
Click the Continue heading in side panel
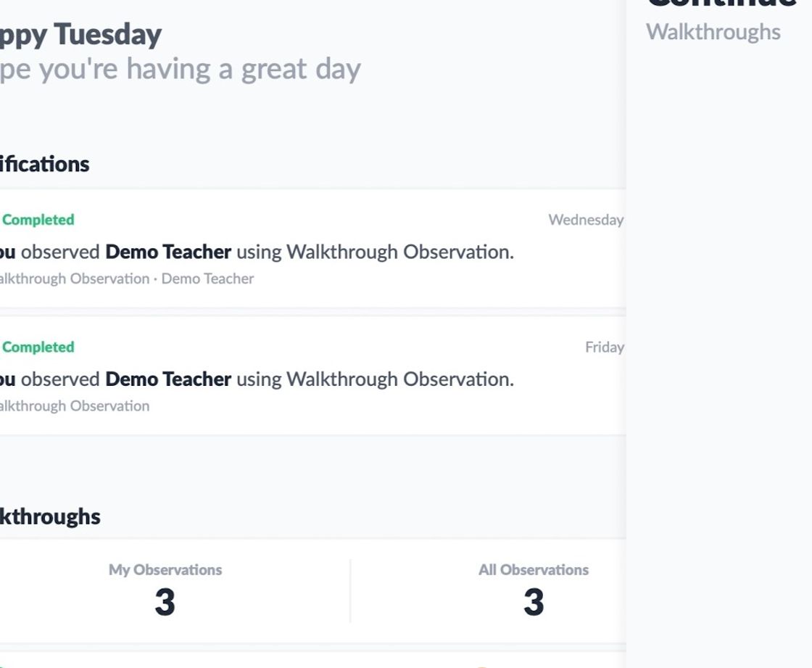721,4
